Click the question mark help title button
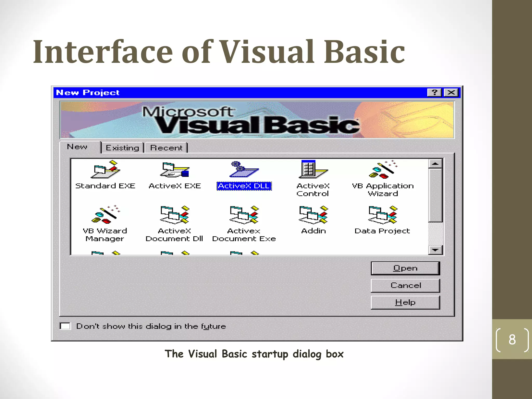The width and height of the screenshot is (532, 399). 434,92
